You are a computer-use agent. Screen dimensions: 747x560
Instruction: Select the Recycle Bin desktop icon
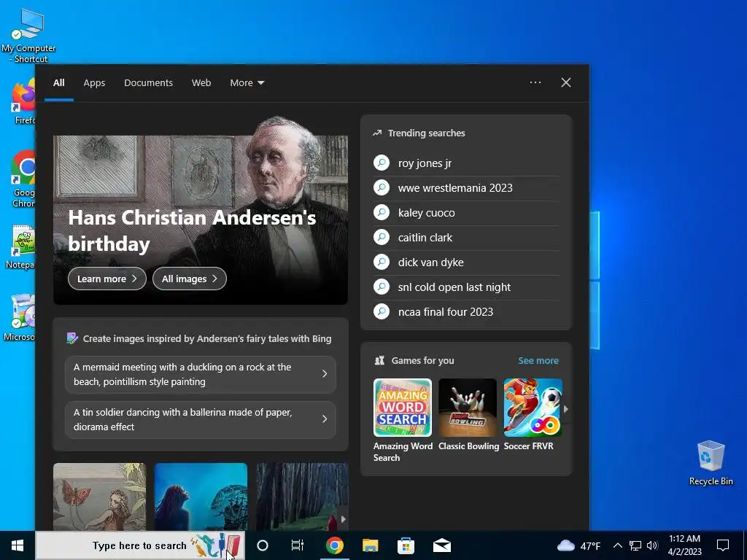click(x=711, y=463)
